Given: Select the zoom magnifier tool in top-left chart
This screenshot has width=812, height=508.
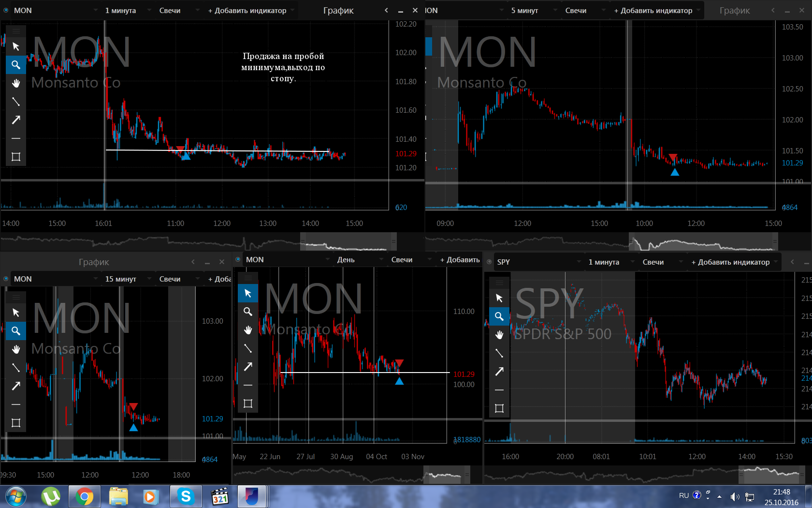Looking at the screenshot, I should click(x=16, y=65).
